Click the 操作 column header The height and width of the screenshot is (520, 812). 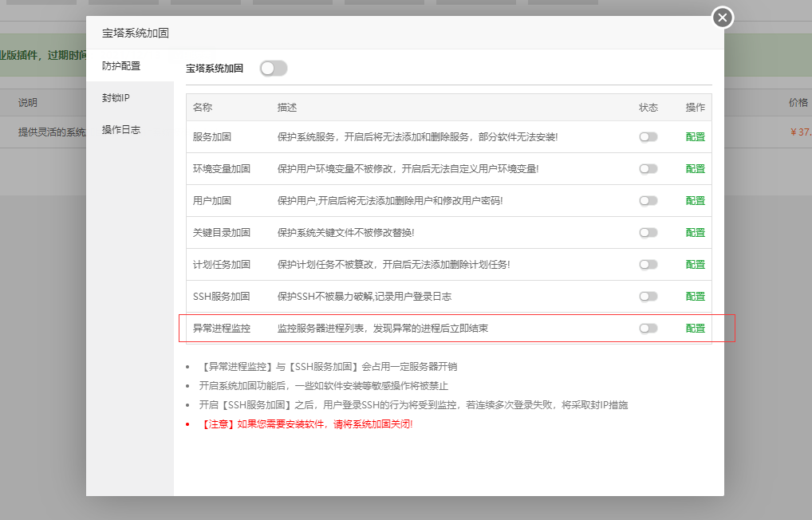coord(695,108)
